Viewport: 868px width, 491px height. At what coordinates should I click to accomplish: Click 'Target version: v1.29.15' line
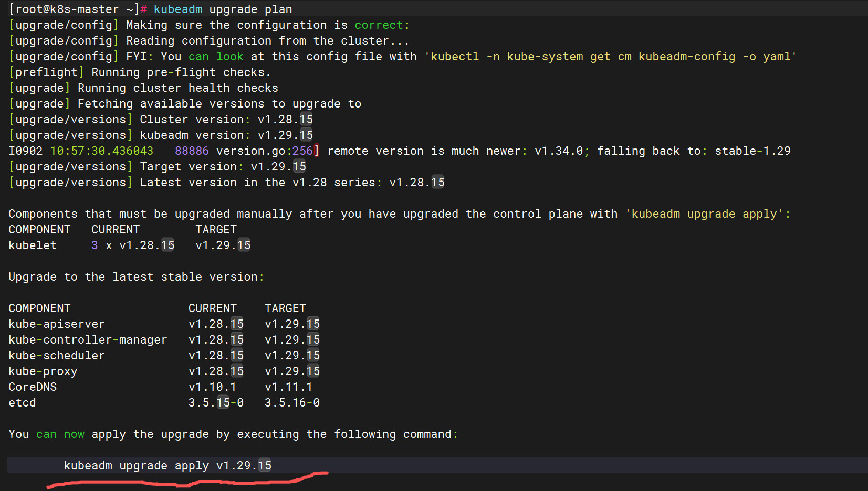click(x=223, y=167)
